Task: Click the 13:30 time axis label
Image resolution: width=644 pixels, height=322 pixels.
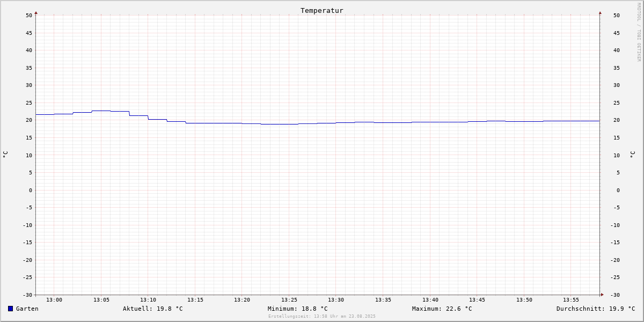Action: coord(336,300)
